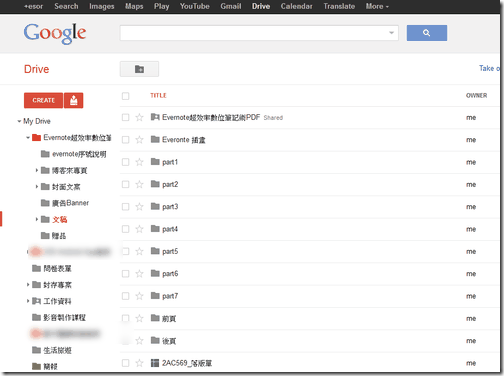
Task: Check the box for part2
Action: coord(125,185)
